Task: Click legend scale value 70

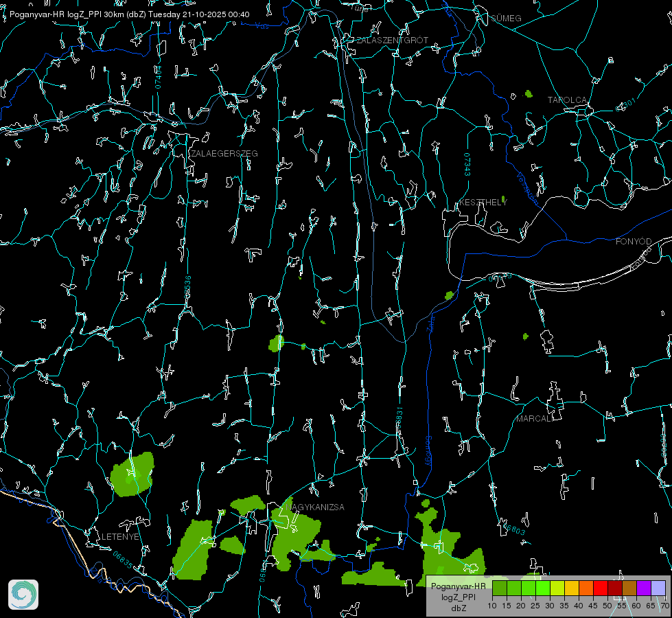Action: pos(664,606)
